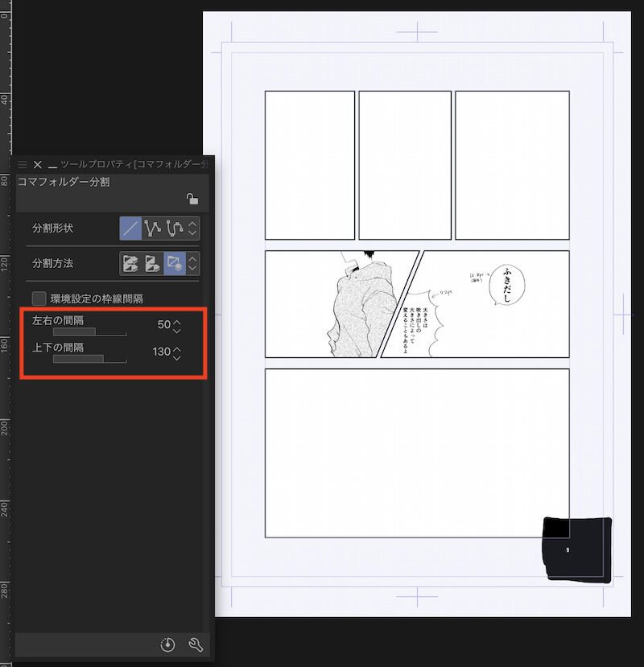
Task: Click the 左右の間隔 slider bar
Action: point(90,331)
